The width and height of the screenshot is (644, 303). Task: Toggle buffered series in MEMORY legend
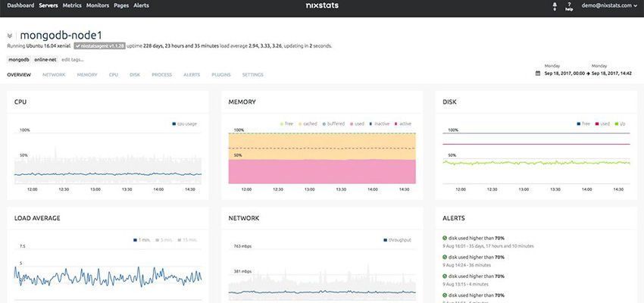click(333, 123)
